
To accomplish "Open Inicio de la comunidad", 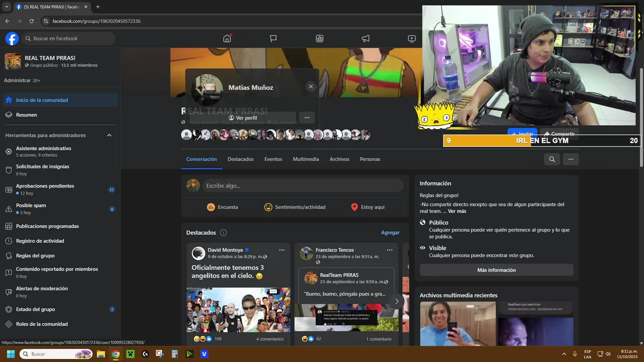I will [x=60, y=100].
